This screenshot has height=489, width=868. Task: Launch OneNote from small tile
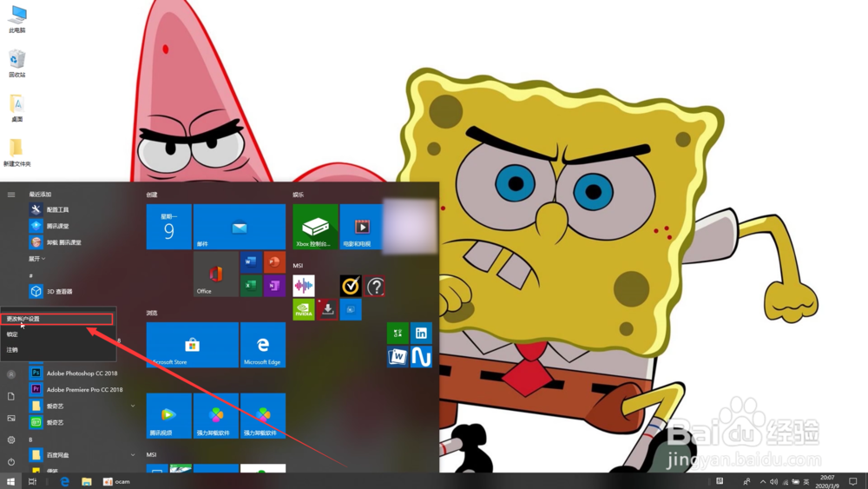pyautogui.click(x=274, y=286)
